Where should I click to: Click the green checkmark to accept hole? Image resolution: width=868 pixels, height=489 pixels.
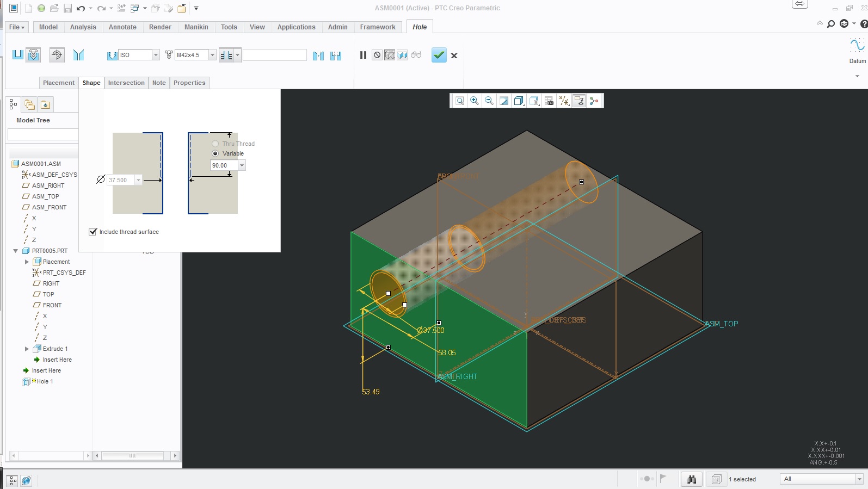[x=439, y=55]
